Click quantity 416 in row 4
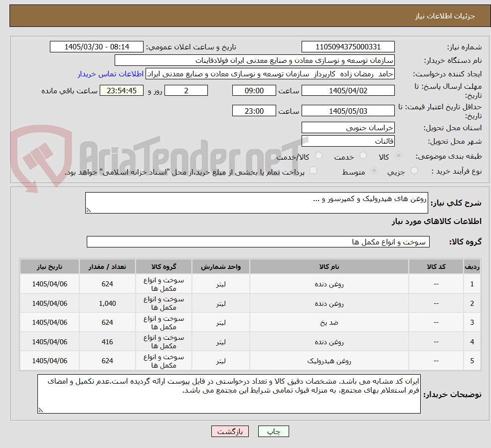The image size is (491, 448). click(107, 342)
